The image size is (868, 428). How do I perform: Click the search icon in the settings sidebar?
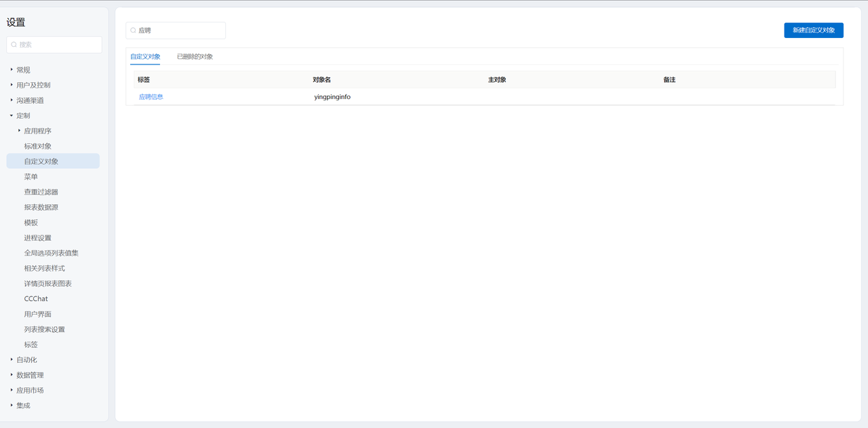(14, 45)
